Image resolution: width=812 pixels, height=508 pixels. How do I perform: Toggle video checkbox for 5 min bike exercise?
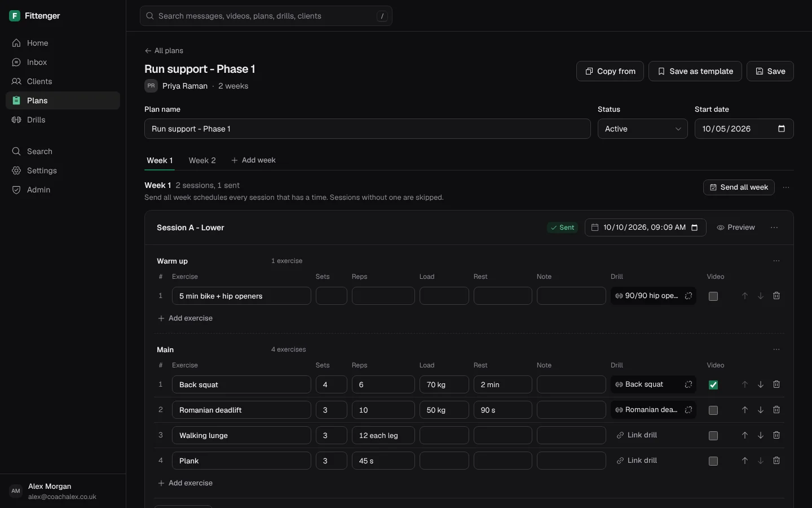click(x=713, y=296)
